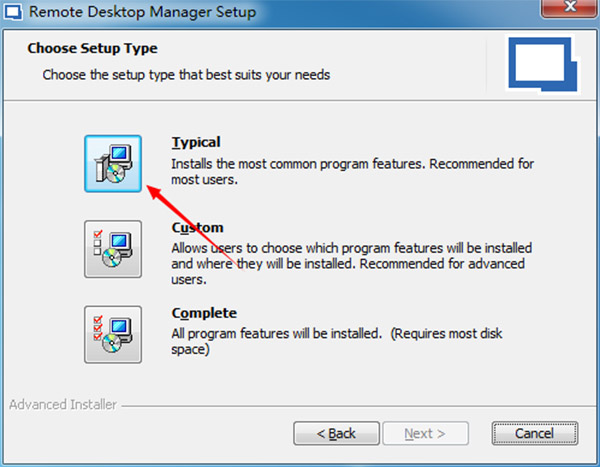Click the bold Custom label
The width and height of the screenshot is (600, 467).
pos(197,228)
